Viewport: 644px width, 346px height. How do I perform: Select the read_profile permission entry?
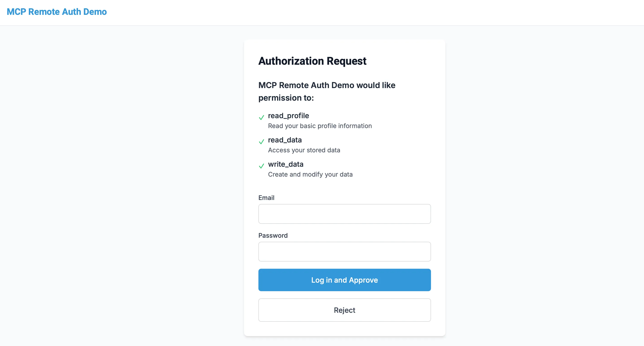tap(288, 115)
